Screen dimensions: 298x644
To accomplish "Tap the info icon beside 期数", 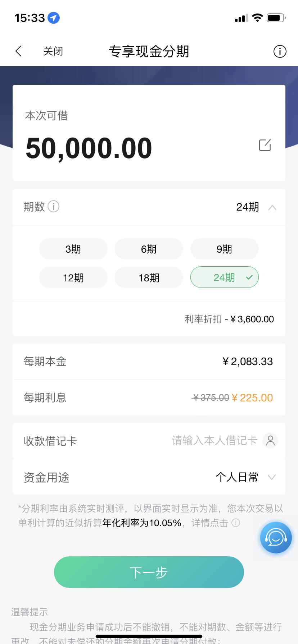I will coord(53,206).
